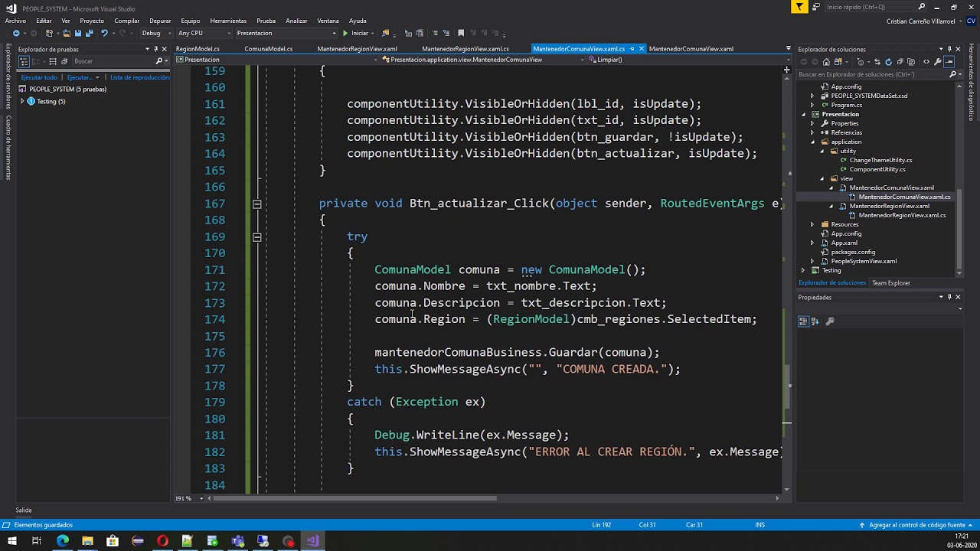Switch to the Team Explorer tab
The image size is (980, 551).
891,283
